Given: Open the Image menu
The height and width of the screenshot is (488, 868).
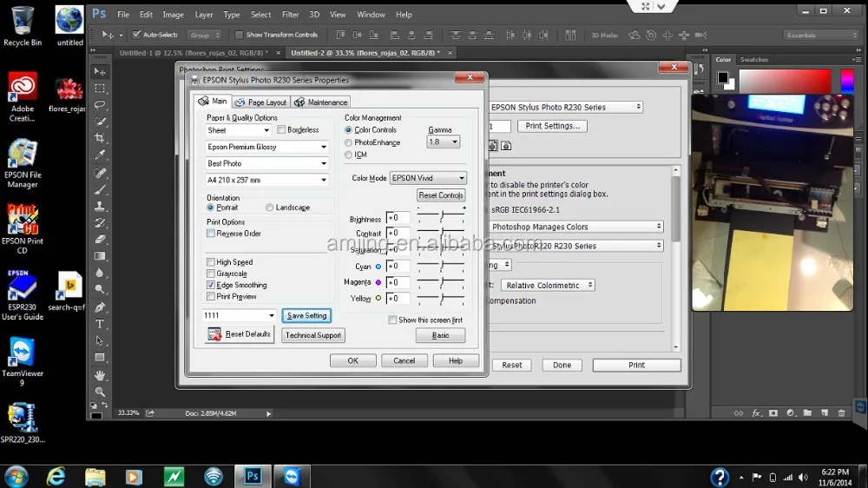Looking at the screenshot, I should coord(173,15).
